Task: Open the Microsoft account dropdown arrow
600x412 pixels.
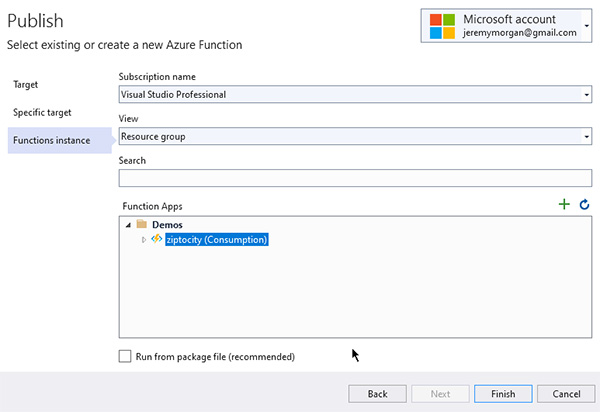Action: [x=586, y=26]
